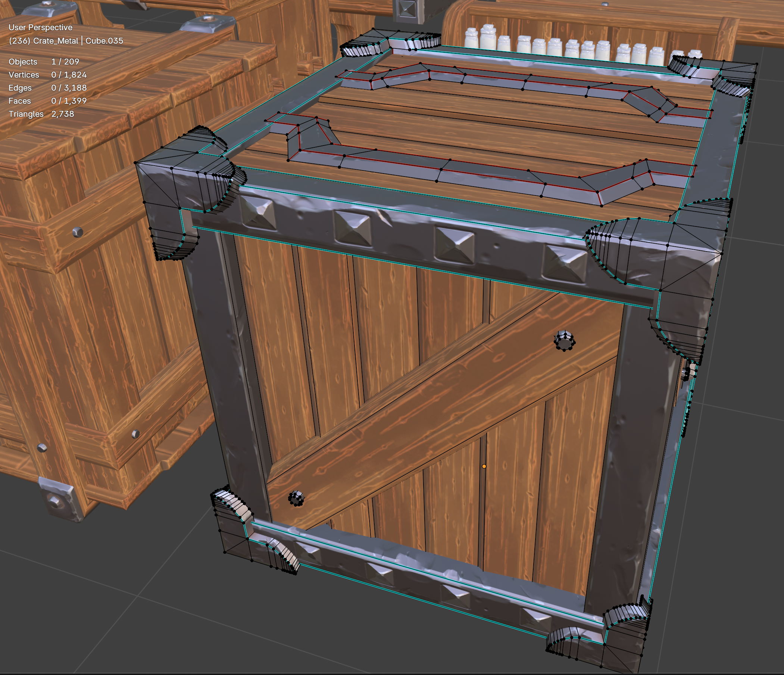Click the hex bolt on left crate's upper plank
Screen dimensions: 784x675
click(x=77, y=231)
